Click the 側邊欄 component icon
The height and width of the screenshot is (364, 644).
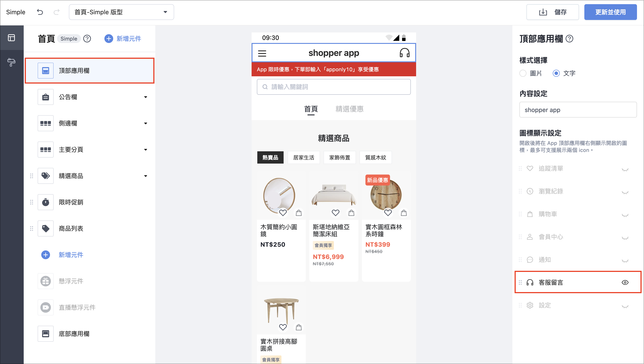(x=45, y=123)
